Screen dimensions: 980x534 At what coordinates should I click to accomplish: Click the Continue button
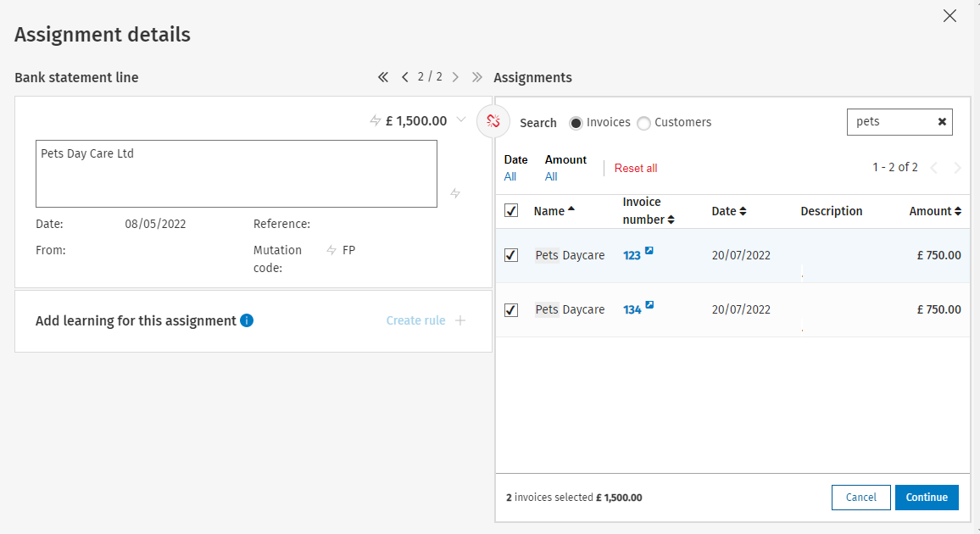coord(927,498)
